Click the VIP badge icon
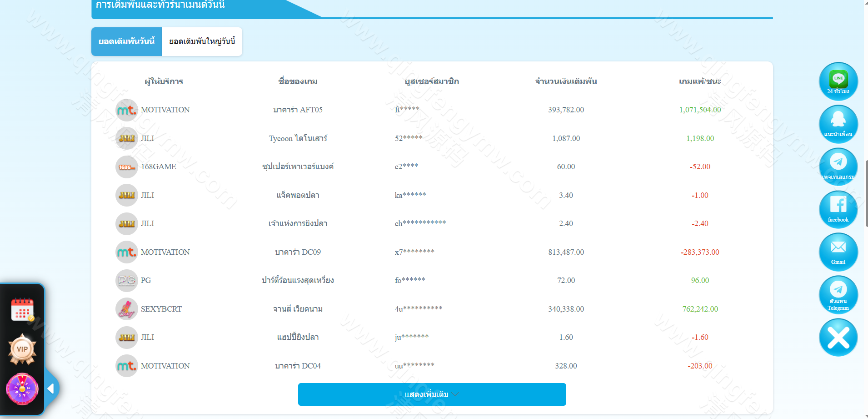 [22, 349]
